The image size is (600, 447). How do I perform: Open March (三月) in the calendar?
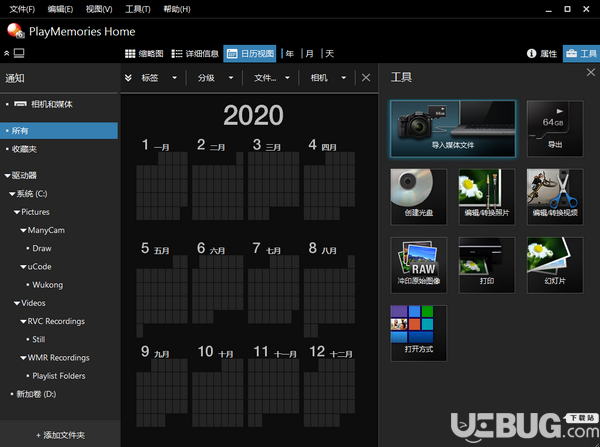[x=273, y=179]
